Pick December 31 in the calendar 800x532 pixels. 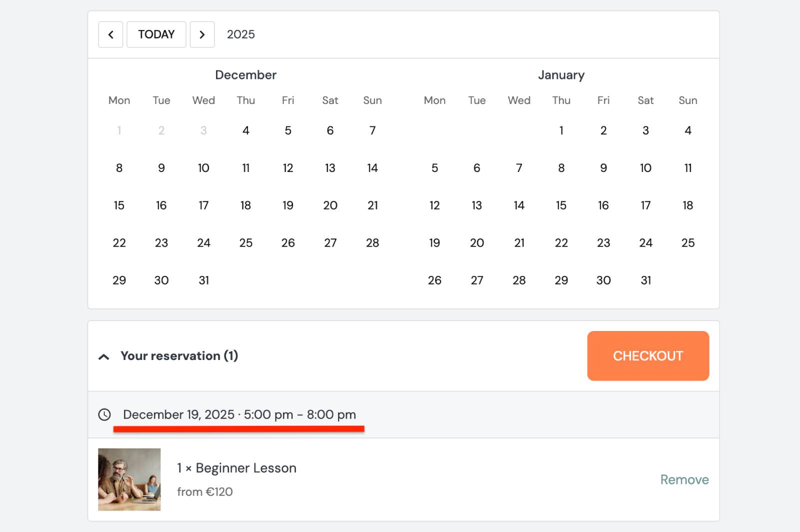click(x=203, y=280)
